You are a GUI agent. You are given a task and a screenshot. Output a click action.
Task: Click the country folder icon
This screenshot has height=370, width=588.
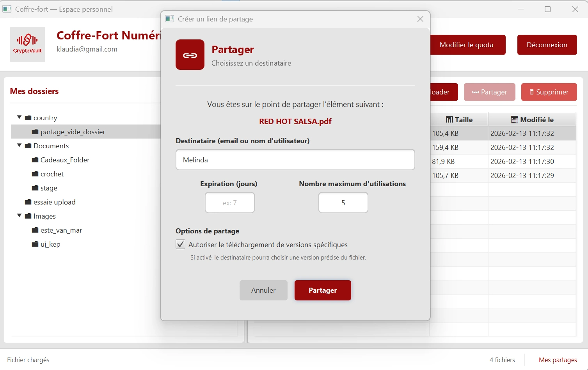(x=28, y=118)
